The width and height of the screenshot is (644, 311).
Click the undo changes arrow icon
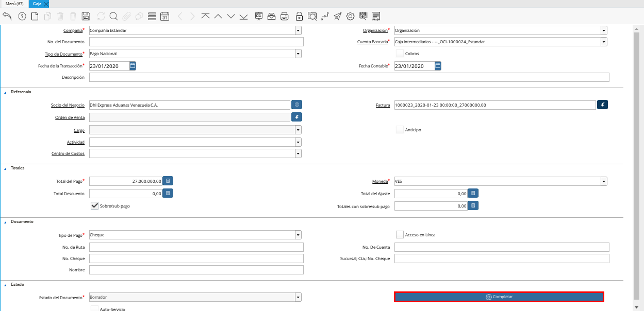click(7, 16)
